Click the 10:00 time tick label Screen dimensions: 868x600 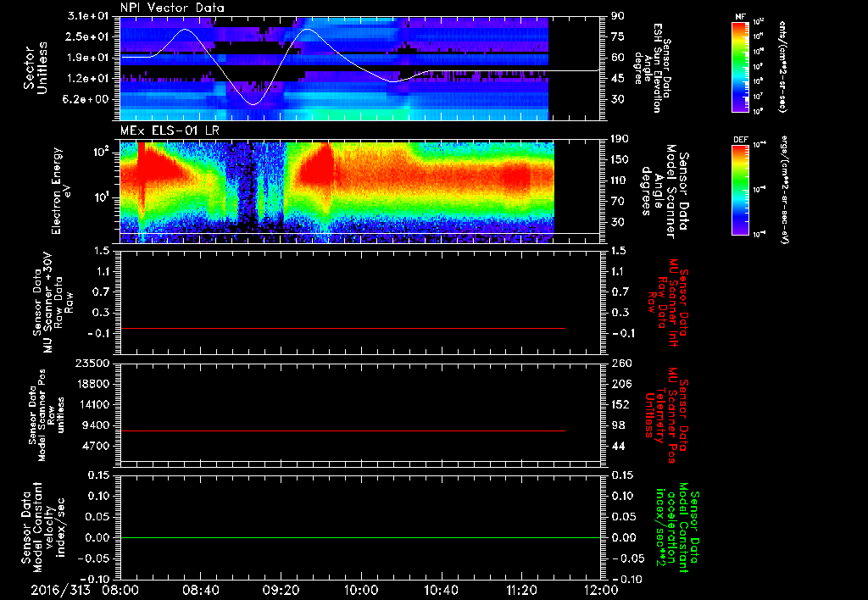point(360,590)
